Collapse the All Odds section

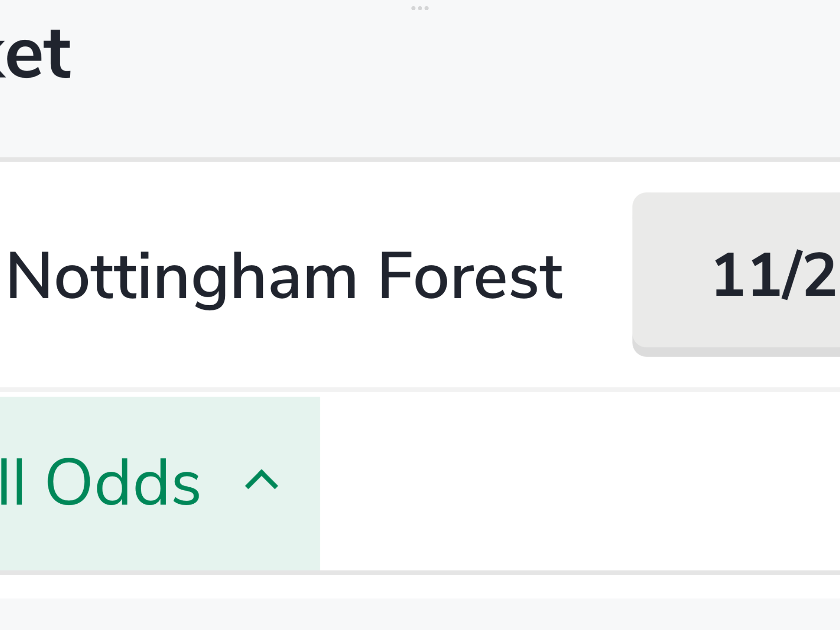(x=160, y=483)
